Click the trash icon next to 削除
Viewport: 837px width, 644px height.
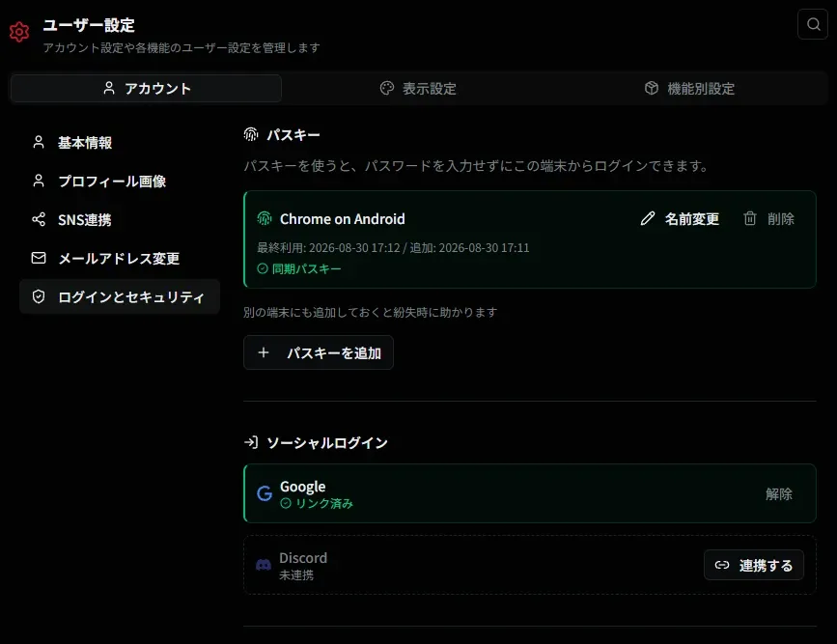click(750, 218)
